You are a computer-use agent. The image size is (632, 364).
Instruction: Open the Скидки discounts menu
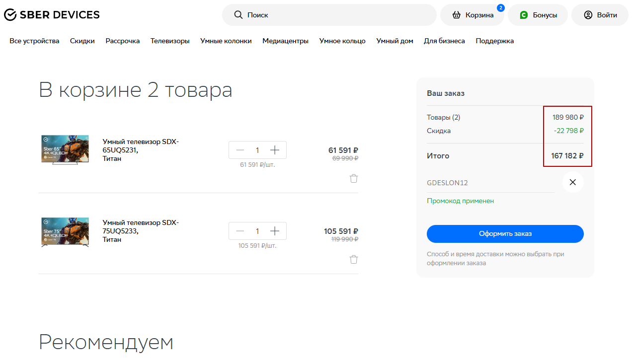[x=82, y=41]
